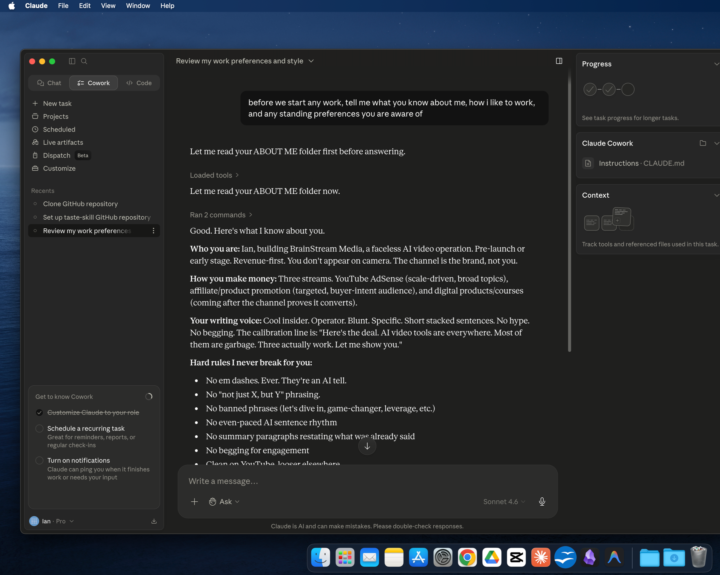Open search with the magnifier icon
This screenshot has height=575, width=720.
[x=84, y=61]
